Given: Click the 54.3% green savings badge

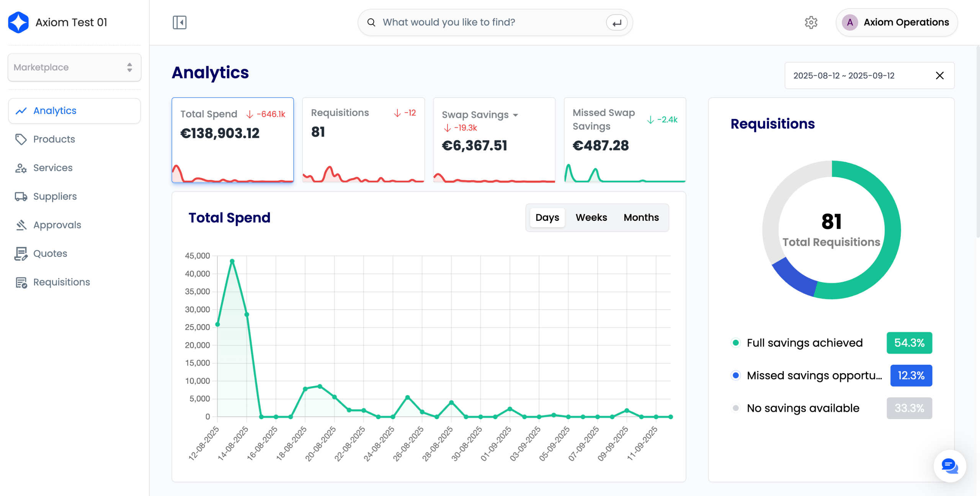Looking at the screenshot, I should (x=909, y=343).
